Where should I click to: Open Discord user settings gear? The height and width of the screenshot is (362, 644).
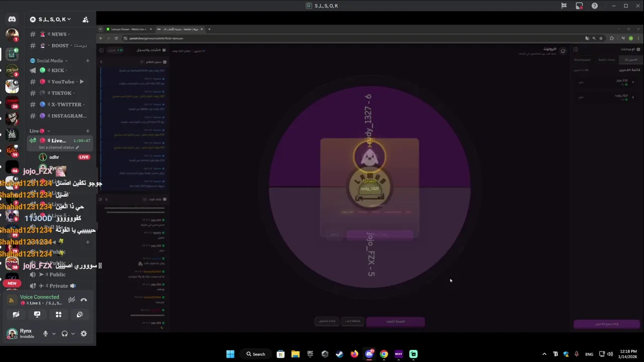[x=84, y=333]
